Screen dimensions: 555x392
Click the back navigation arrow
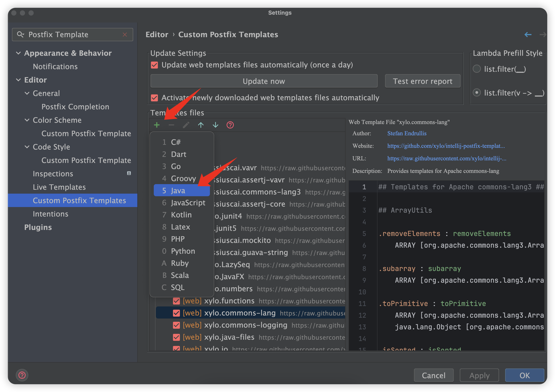[528, 35]
